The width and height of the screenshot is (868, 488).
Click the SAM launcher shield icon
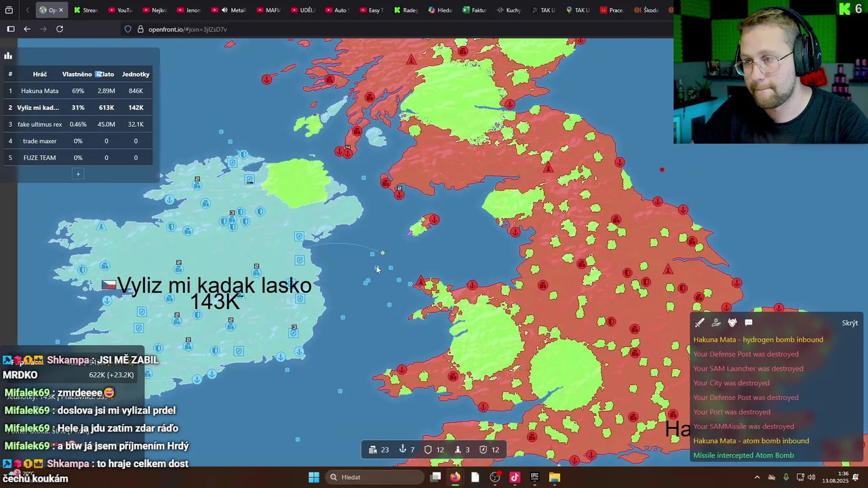[483, 449]
